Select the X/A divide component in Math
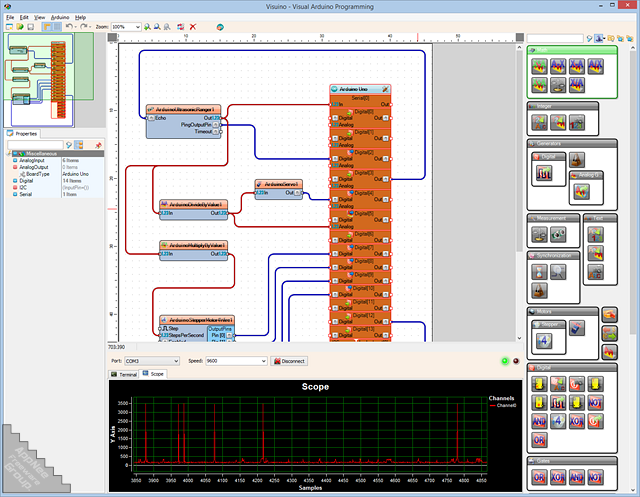 pyautogui.click(x=577, y=85)
